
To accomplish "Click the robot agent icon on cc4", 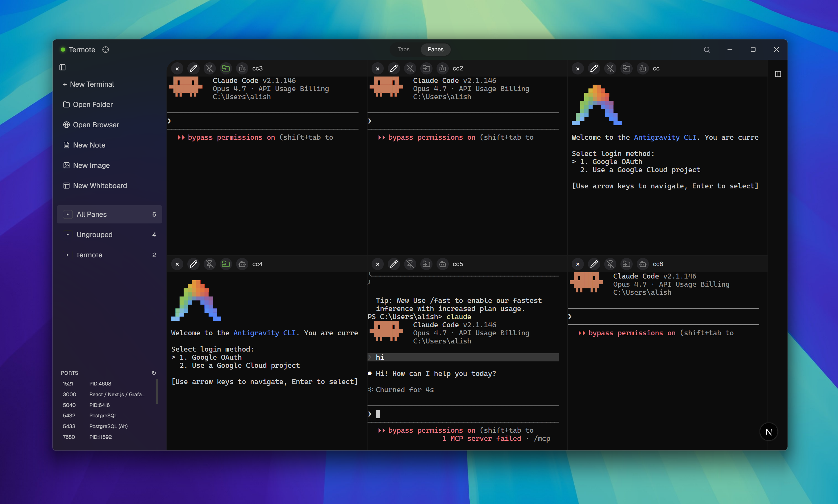I will tap(242, 264).
